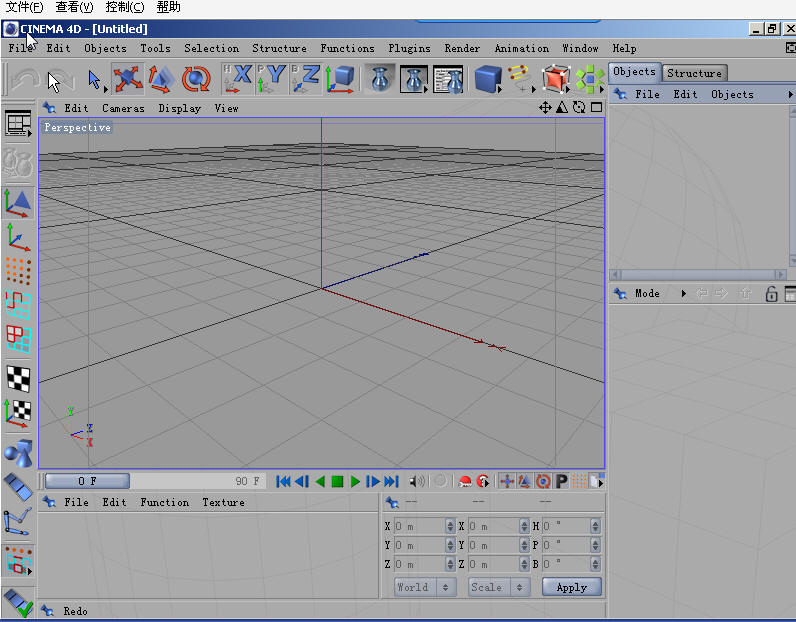The height and width of the screenshot is (622, 796).
Task: Click the timeline frame slider at 0 F
Action: (87, 481)
